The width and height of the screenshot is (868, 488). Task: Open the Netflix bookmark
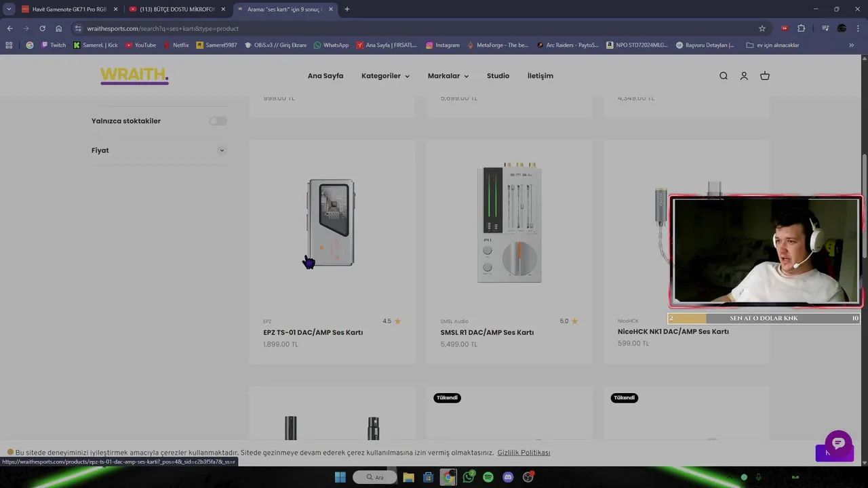(176, 45)
